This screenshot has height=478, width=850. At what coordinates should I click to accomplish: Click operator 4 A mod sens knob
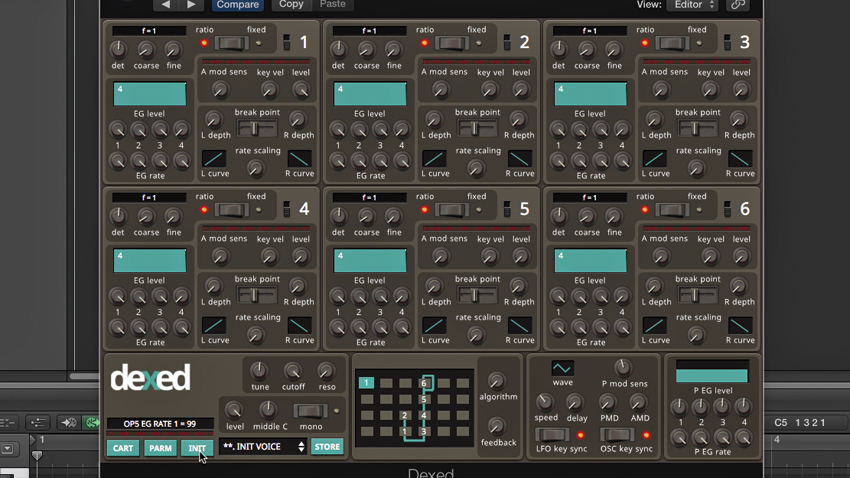click(220, 257)
